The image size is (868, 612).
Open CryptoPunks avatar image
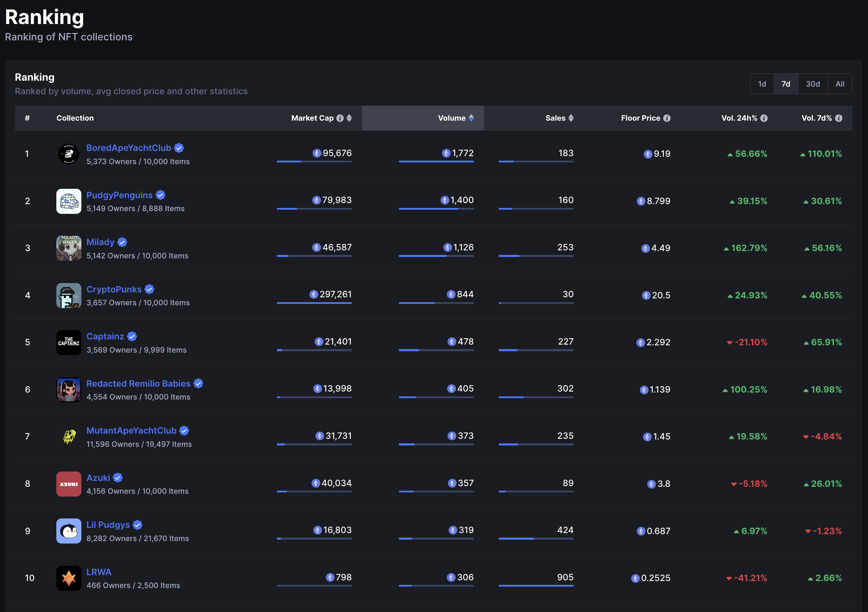pos(69,296)
